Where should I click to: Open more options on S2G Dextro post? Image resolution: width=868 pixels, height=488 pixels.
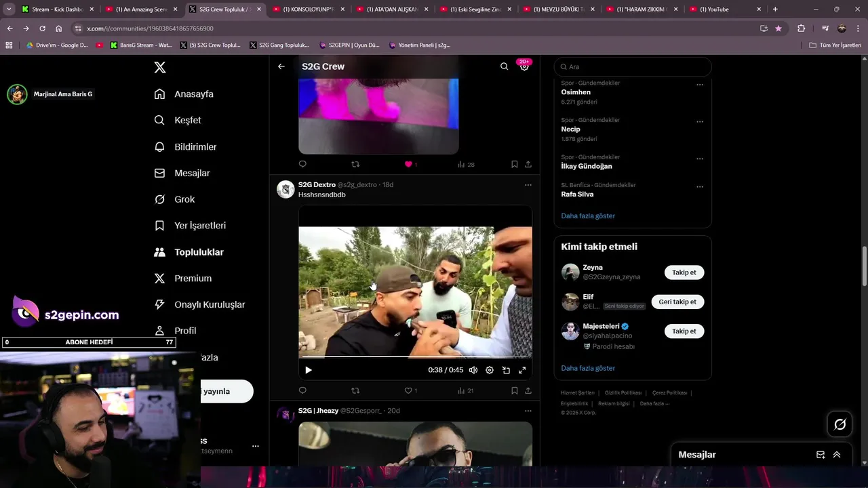[528, 184]
